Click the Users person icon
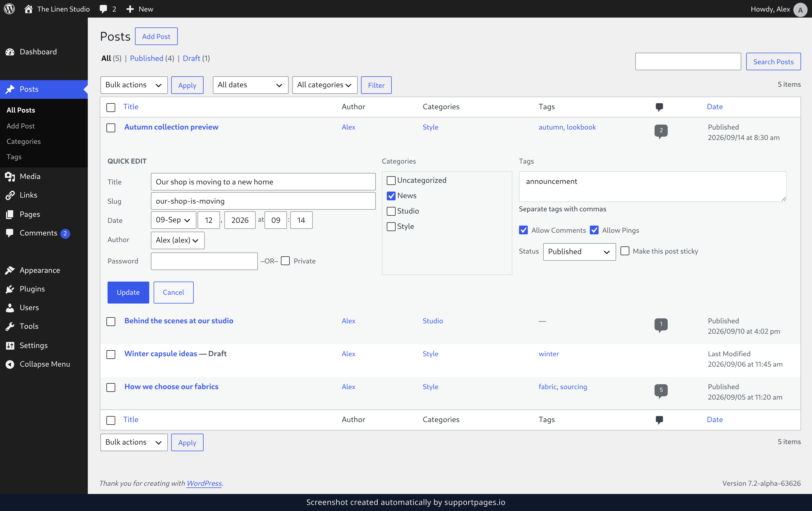812x511 pixels. pos(10,308)
